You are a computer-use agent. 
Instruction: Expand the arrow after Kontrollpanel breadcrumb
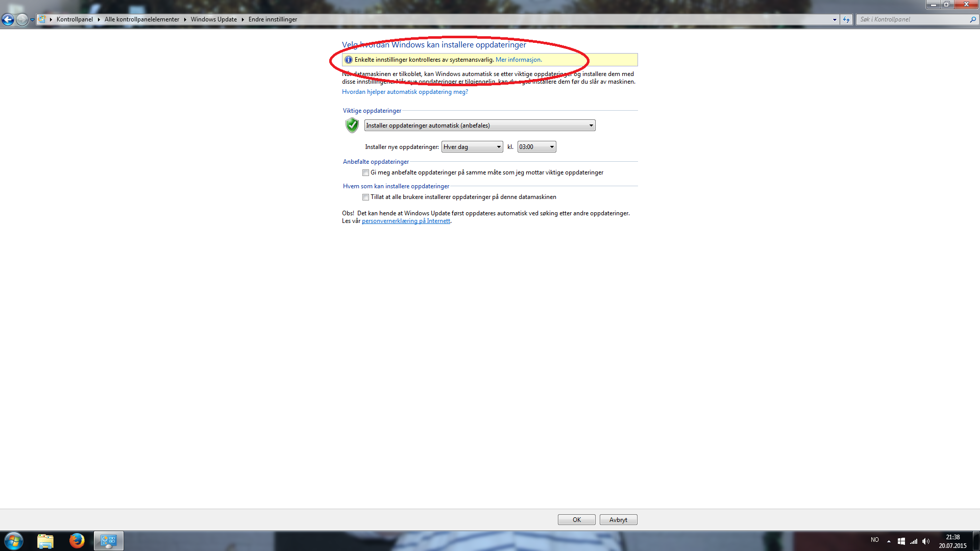pos(99,19)
